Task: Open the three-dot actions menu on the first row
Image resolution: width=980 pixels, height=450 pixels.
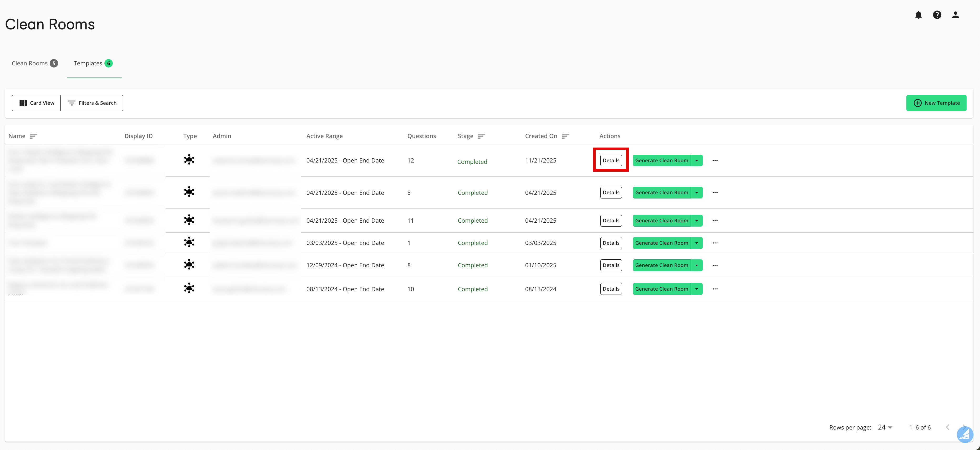Action: point(715,160)
